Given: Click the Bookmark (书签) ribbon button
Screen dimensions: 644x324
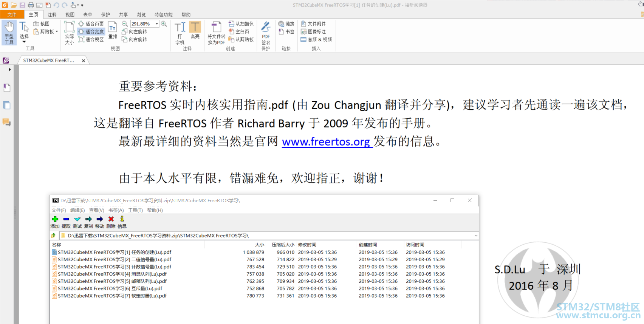Looking at the screenshot, I should [286, 32].
